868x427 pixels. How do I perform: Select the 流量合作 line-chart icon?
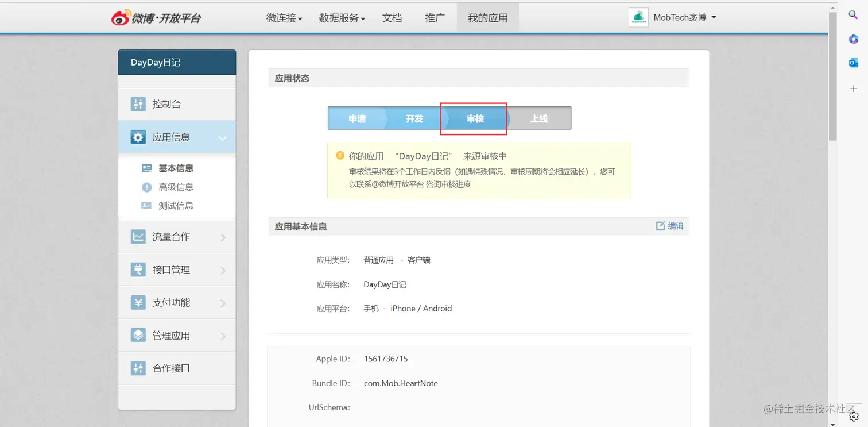tap(138, 236)
